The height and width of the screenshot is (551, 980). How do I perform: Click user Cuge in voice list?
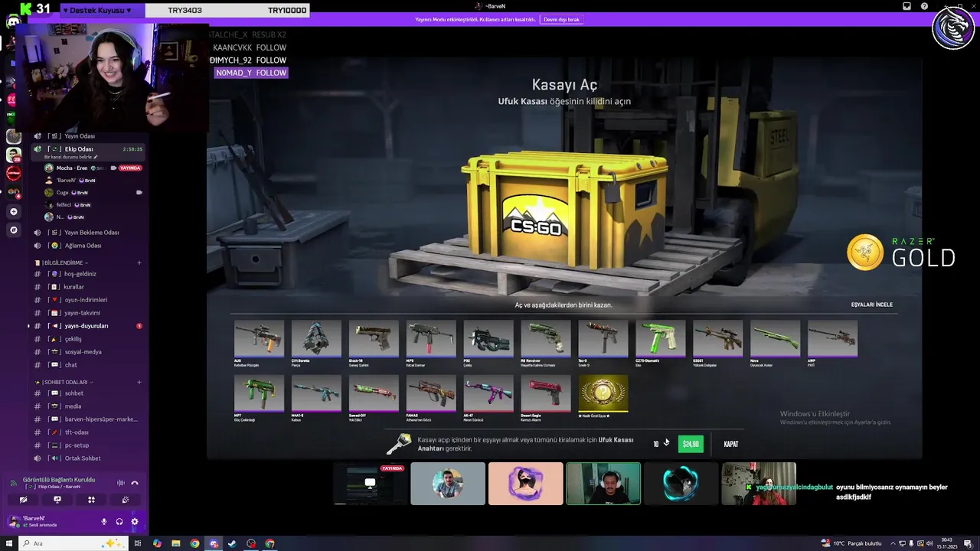click(93, 193)
